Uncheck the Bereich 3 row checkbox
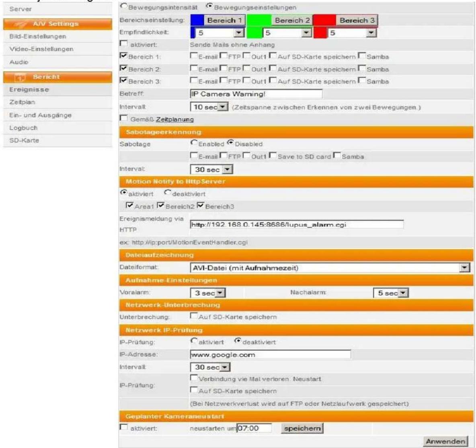Viewport: 476px width, 448px height. [124, 81]
